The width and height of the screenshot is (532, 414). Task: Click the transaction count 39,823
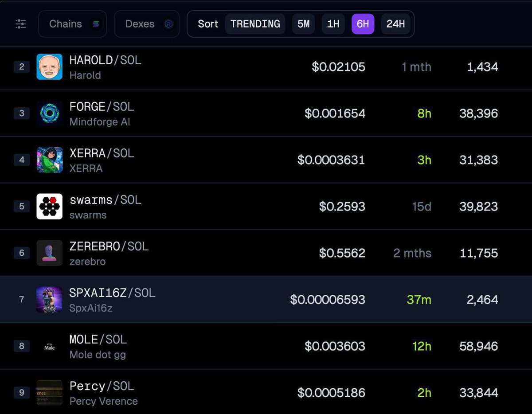[479, 207]
